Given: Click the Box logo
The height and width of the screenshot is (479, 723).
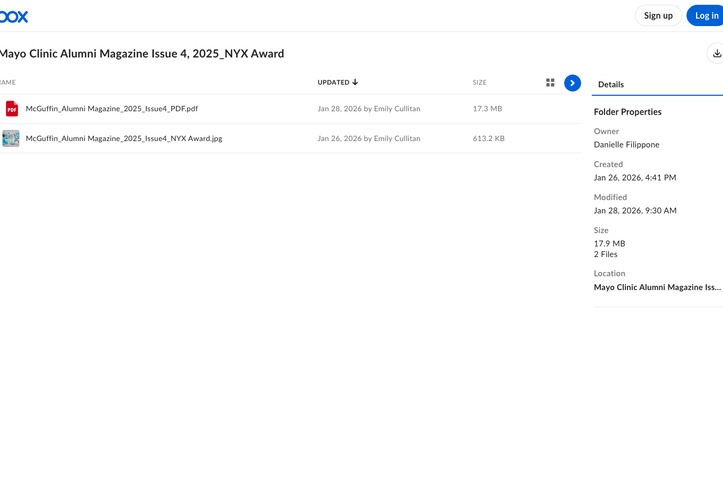Looking at the screenshot, I should click(13, 17).
